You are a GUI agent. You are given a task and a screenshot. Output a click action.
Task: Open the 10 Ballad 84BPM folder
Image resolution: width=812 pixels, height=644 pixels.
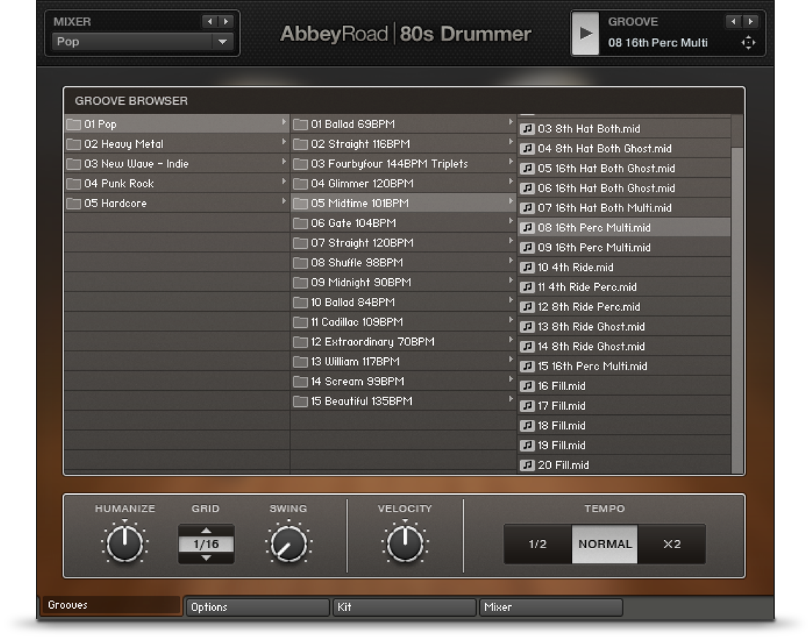[x=403, y=302]
